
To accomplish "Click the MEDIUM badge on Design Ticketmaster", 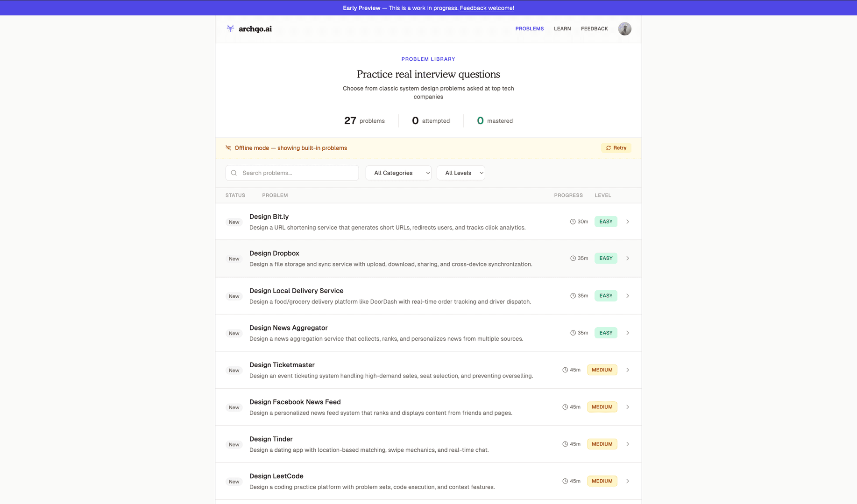I will point(602,370).
